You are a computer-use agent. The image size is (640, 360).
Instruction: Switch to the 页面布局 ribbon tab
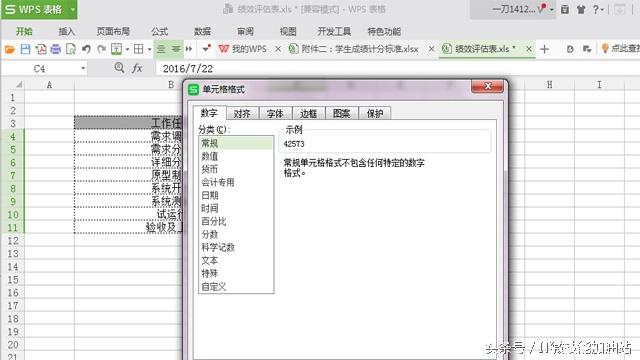tap(113, 31)
